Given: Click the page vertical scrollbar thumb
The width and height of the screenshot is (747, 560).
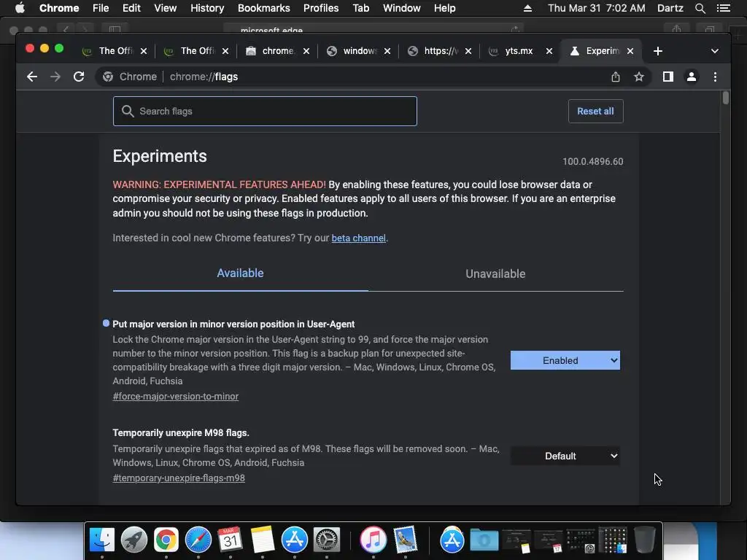Looking at the screenshot, I should click(725, 98).
